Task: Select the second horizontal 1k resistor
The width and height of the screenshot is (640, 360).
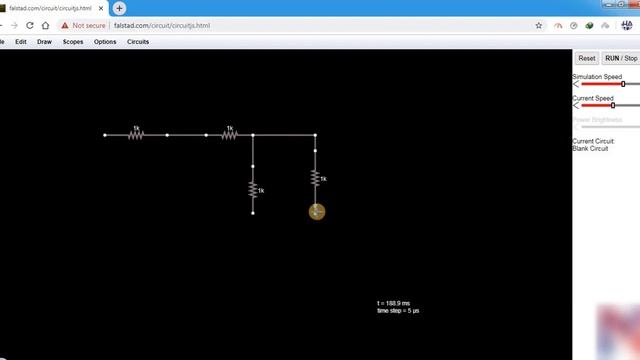Action: [x=229, y=135]
